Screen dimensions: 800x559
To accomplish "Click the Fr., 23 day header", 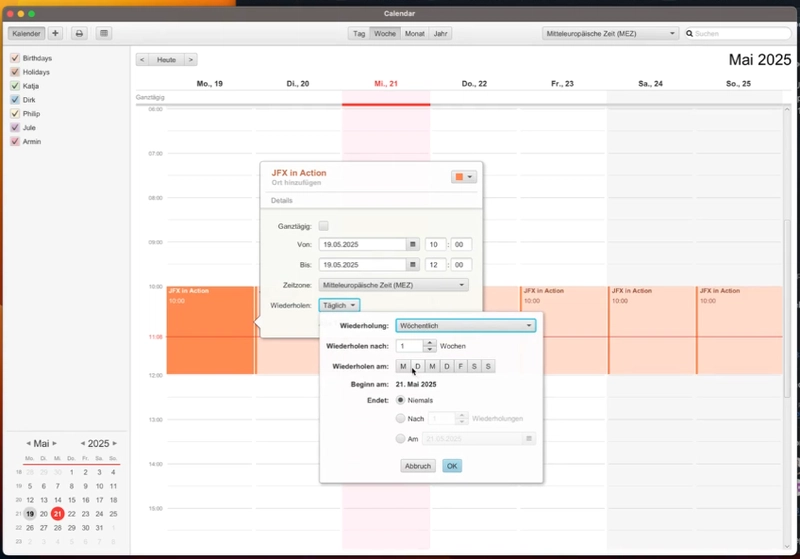I will (562, 84).
